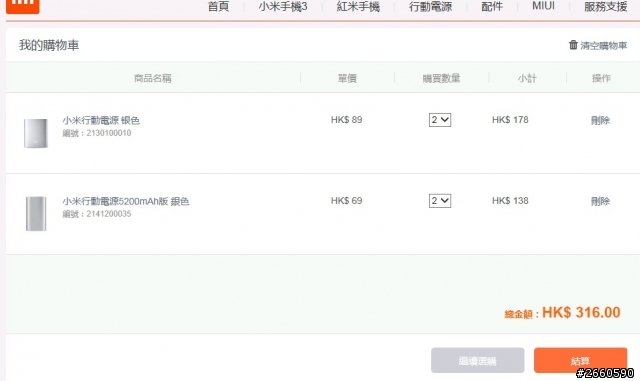Open the 小米行動電源 銀色 product name link
This screenshot has height=381, width=640.
[101, 120]
